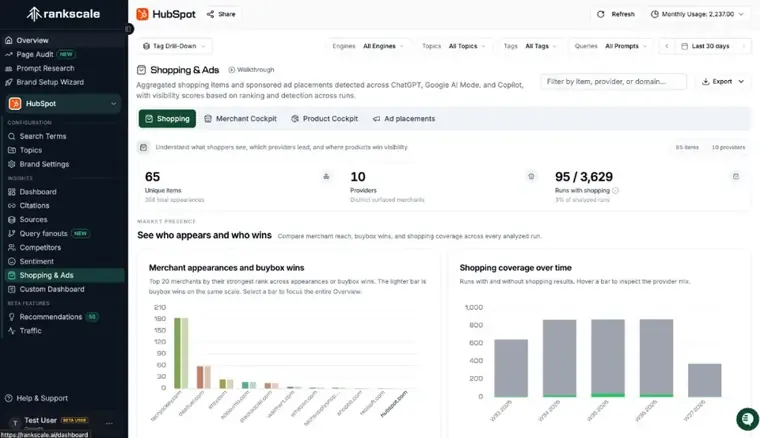This screenshot has height=438, width=760.
Task: Open the Test User options ellipsis
Action: click(x=110, y=423)
